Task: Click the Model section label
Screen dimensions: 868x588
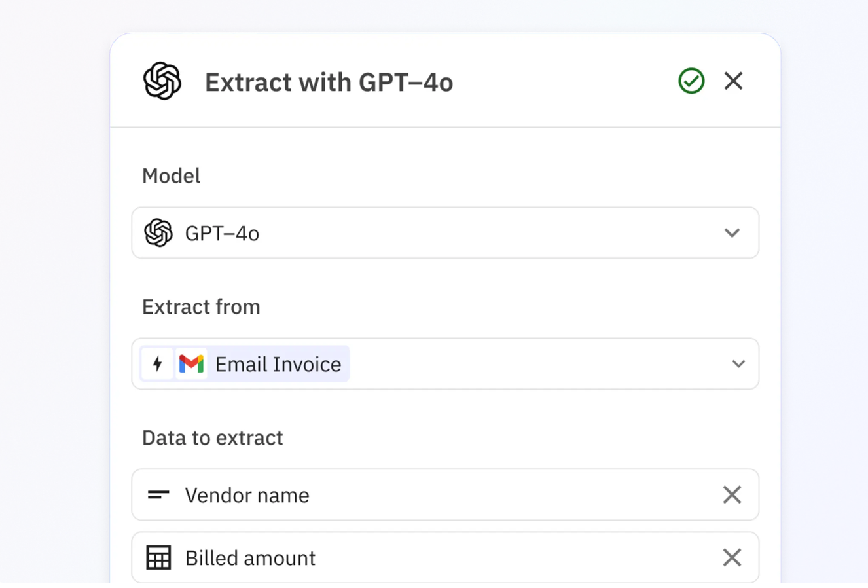Action: pyautogui.click(x=171, y=175)
